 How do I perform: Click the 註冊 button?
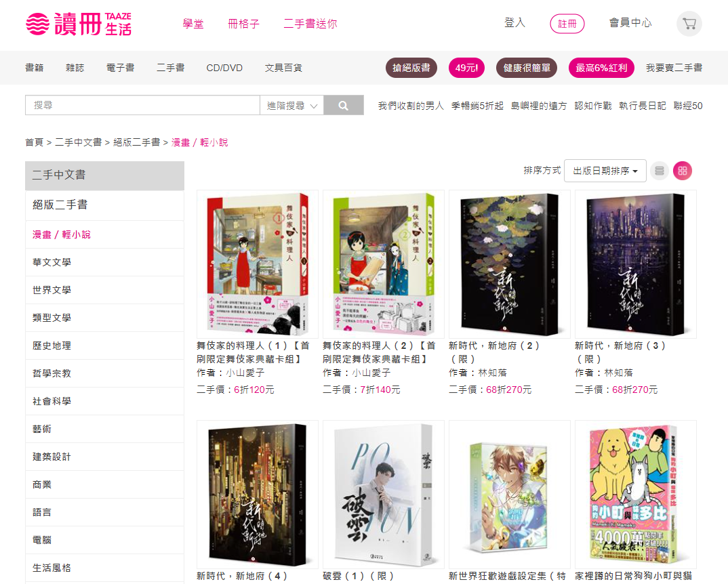(567, 24)
